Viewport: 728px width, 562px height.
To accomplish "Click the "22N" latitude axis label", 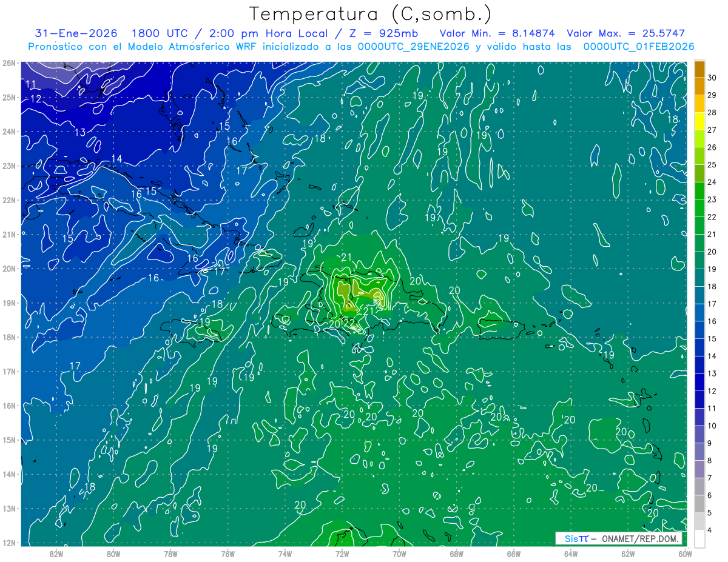I will tap(8, 200).
